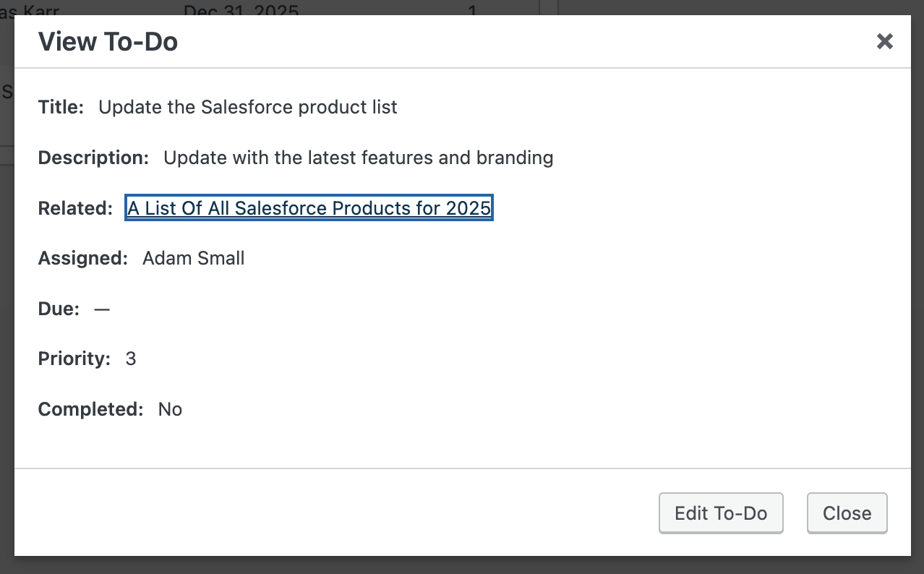Click the priority value 3
Image resolution: width=924 pixels, height=574 pixels.
131,359
